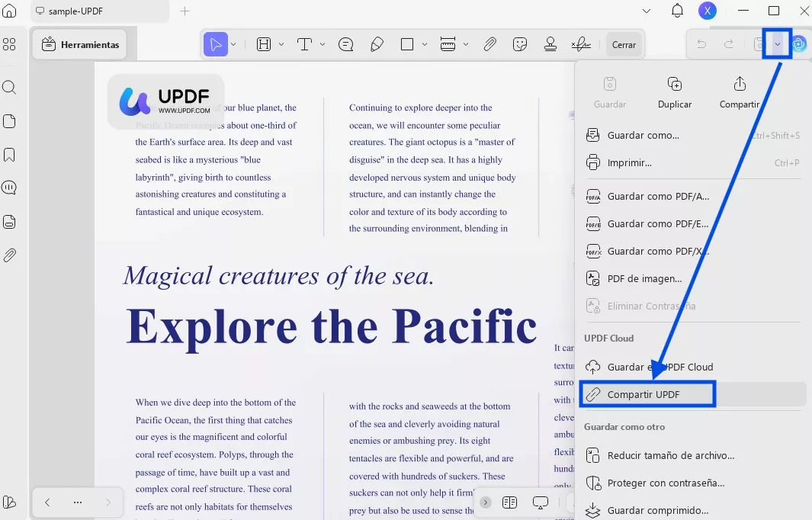
Task: Select the rectangle shape tool
Action: pos(407,44)
